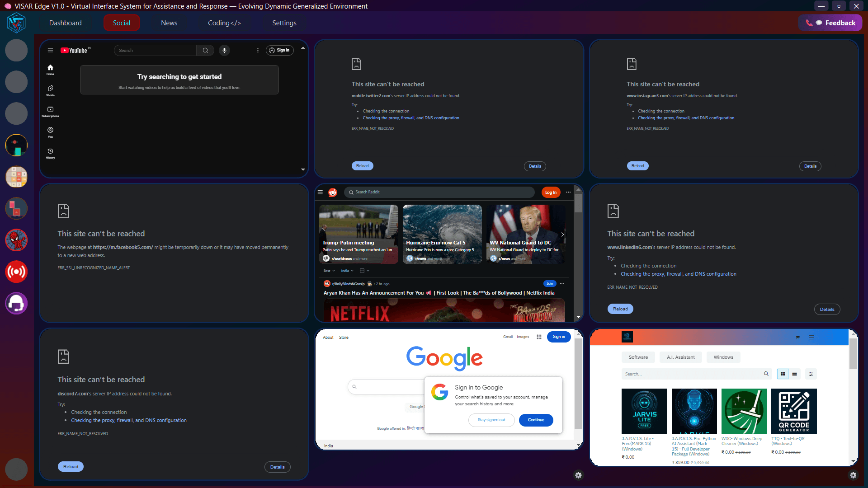This screenshot has height=488, width=868.
Task: Open JARVIS Lite product thumbnail
Action: coord(644,411)
